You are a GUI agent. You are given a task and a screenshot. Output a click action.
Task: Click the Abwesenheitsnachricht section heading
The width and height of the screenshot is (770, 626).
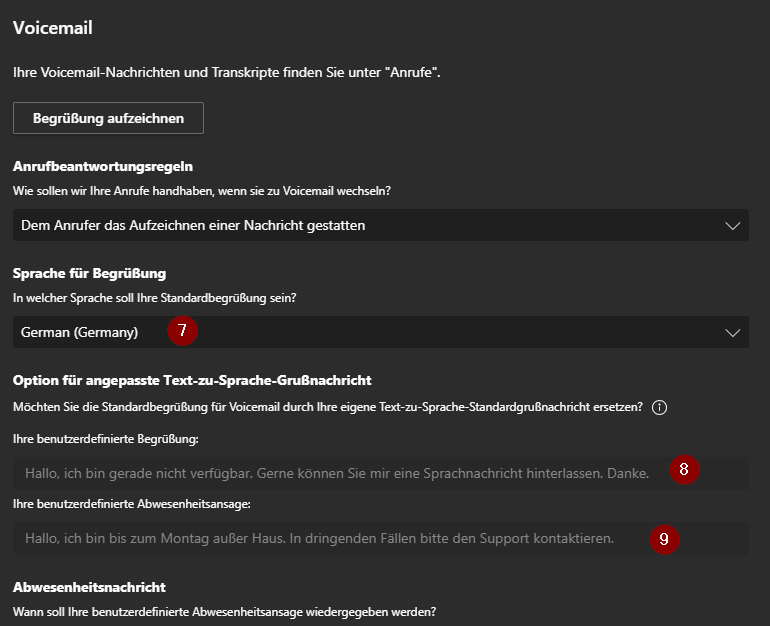[89, 587]
